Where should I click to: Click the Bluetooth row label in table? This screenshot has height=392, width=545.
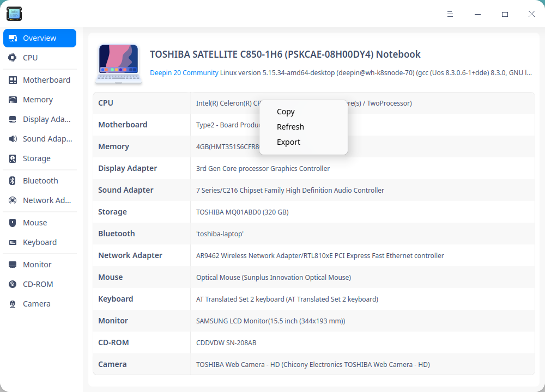pos(117,234)
